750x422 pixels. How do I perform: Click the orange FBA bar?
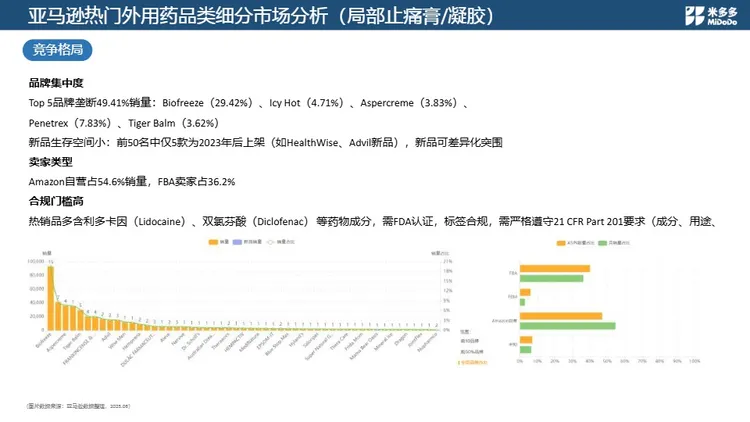coord(555,268)
